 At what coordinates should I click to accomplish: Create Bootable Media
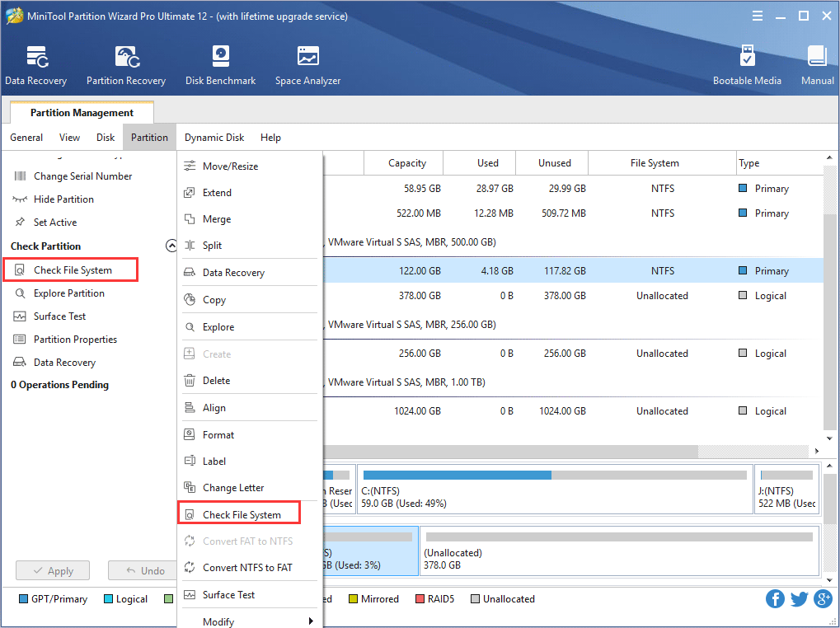coord(747,64)
